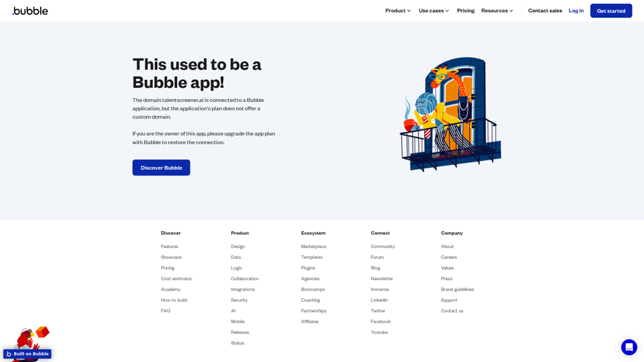Image resolution: width=644 pixels, height=362 pixels.
Task: Open the Immerse footer link
Action: (x=380, y=289)
